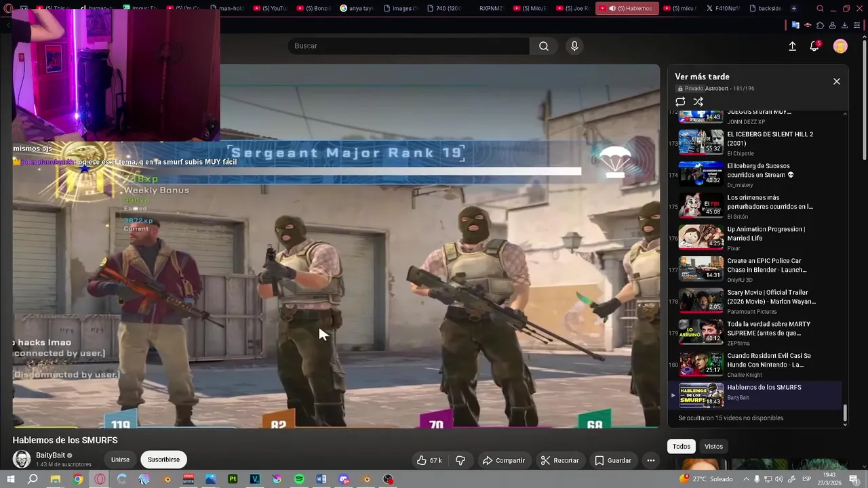Open Voice Meeter taskbar icon
Viewport: 868px width, 488px height.
click(189, 479)
